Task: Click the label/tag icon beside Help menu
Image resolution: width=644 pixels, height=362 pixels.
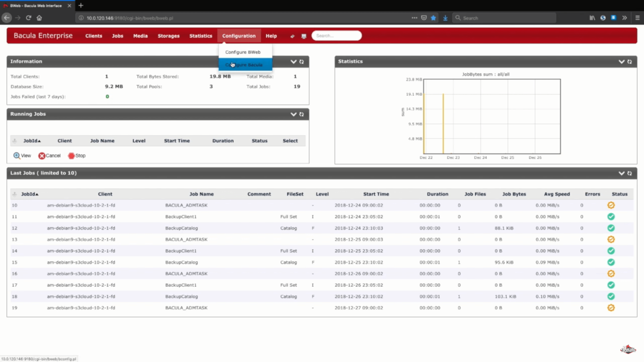Action: (292, 36)
